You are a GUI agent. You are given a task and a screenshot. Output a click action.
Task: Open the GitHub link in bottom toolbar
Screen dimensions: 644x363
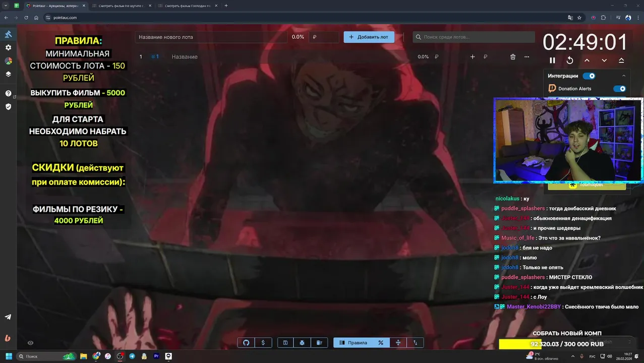pos(246,343)
